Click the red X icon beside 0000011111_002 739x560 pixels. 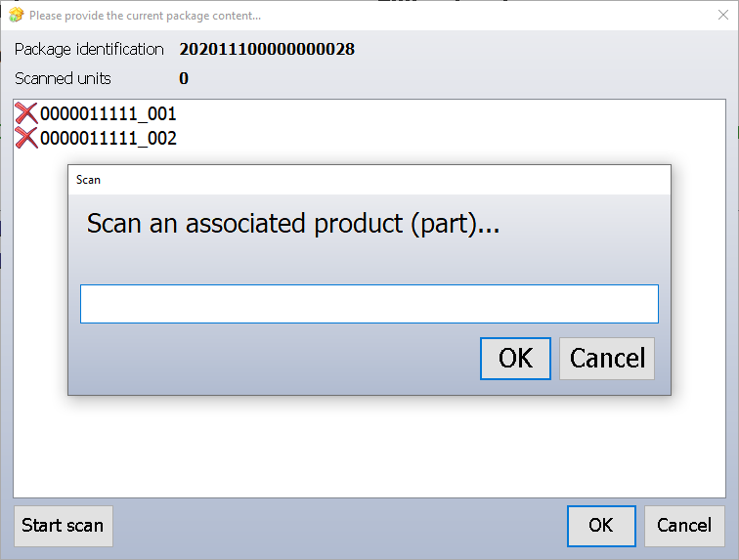[x=26, y=138]
